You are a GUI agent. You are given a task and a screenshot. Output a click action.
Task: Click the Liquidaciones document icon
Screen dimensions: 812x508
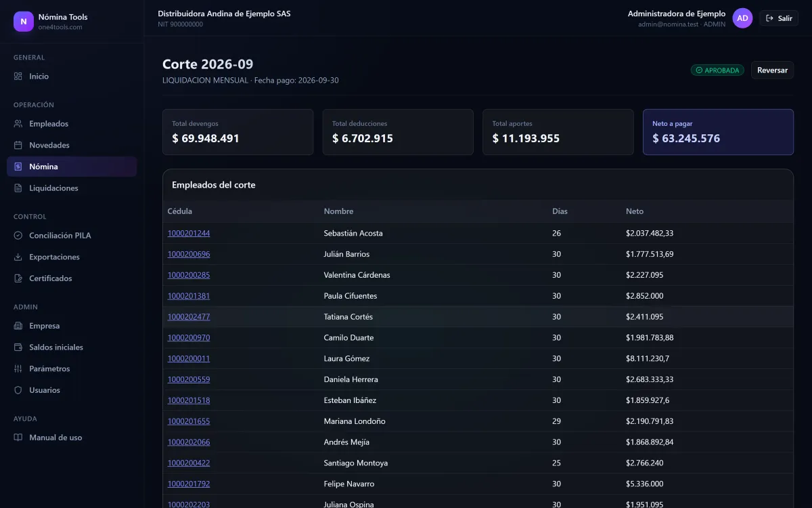18,188
